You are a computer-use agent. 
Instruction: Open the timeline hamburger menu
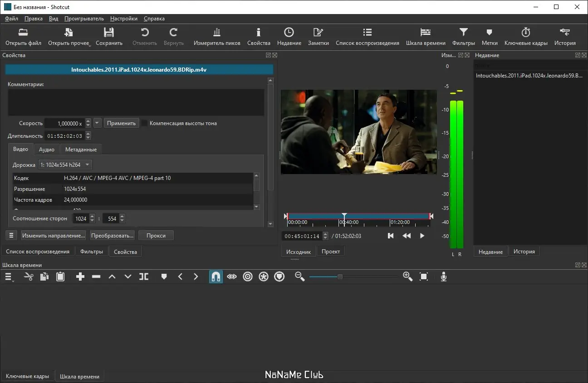click(x=8, y=276)
